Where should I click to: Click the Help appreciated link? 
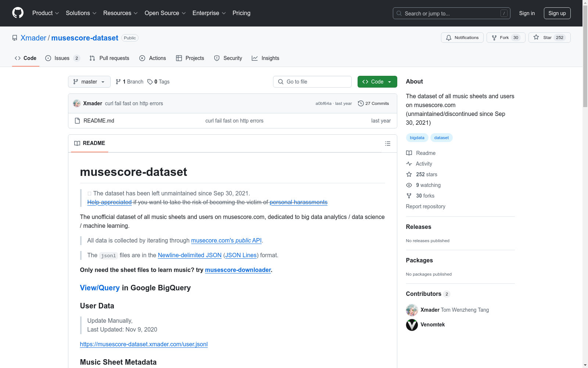[x=110, y=202]
